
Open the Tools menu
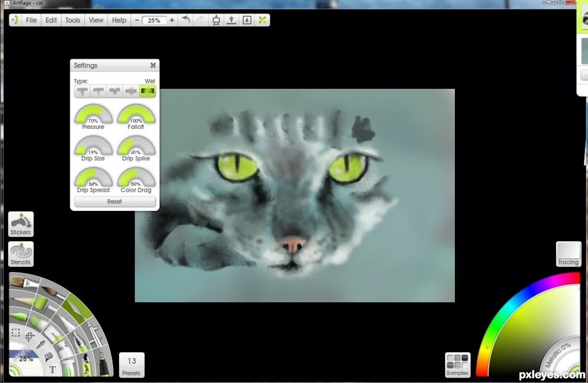pyautogui.click(x=73, y=20)
